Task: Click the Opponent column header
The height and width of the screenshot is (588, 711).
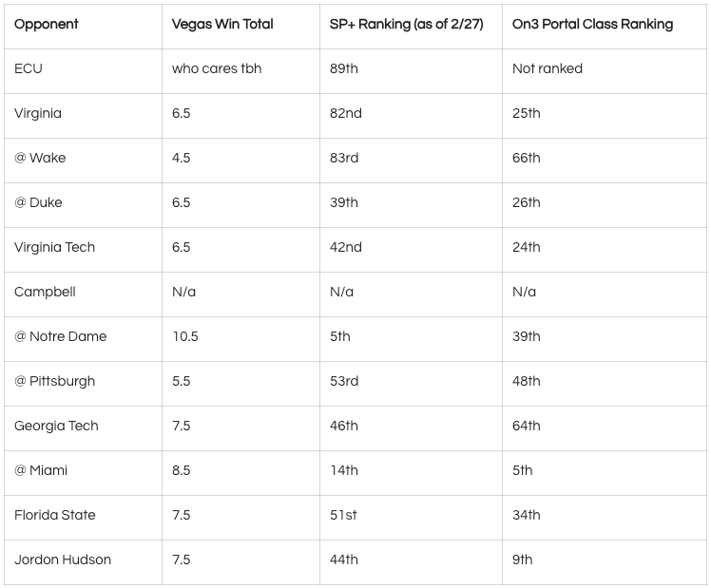Action: pos(83,27)
